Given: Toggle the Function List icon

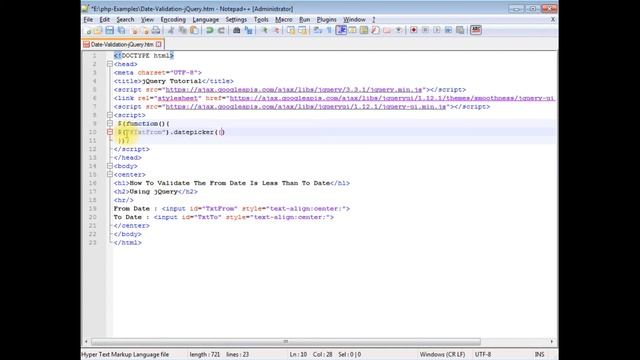Looking at the screenshot, I should point(376,30).
